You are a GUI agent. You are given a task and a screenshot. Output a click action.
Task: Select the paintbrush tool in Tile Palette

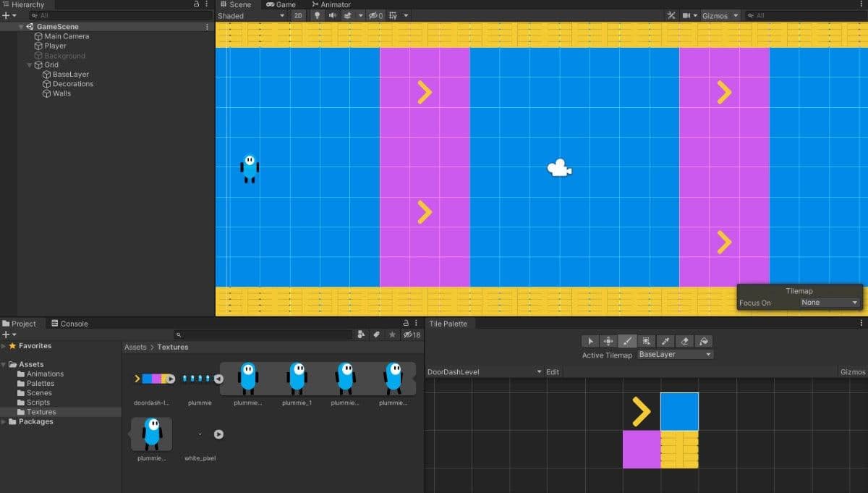pyautogui.click(x=628, y=341)
